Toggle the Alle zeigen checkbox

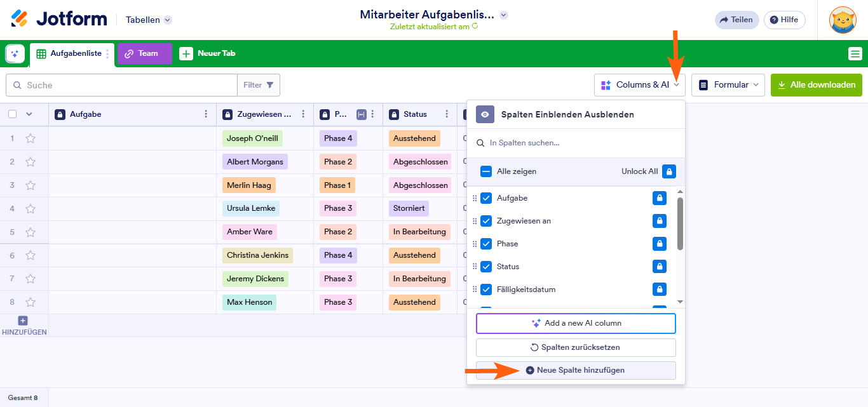pyautogui.click(x=486, y=171)
